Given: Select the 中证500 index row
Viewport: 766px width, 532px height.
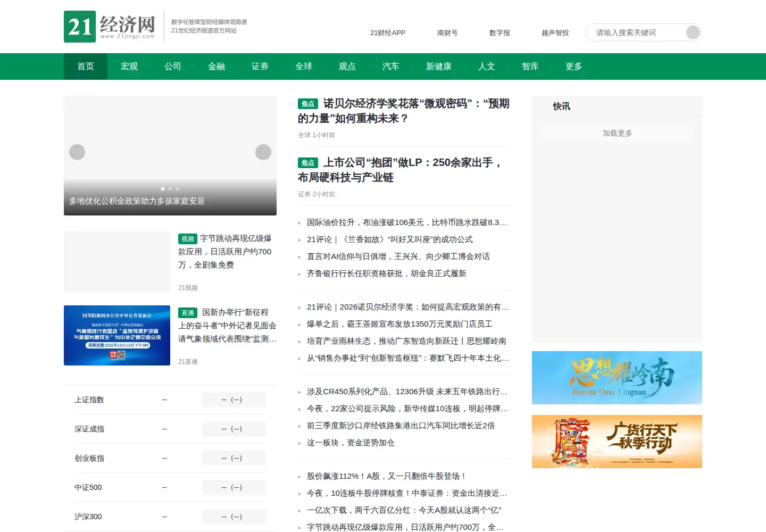Looking at the screenshot, I should [170, 487].
